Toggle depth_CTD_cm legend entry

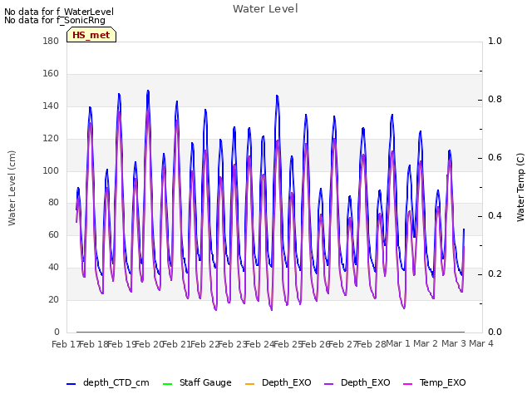pyautogui.click(x=108, y=382)
